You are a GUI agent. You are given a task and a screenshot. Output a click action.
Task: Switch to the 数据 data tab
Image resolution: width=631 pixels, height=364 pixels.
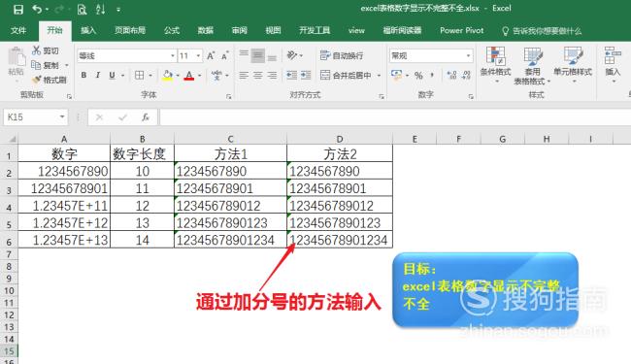coord(205,30)
